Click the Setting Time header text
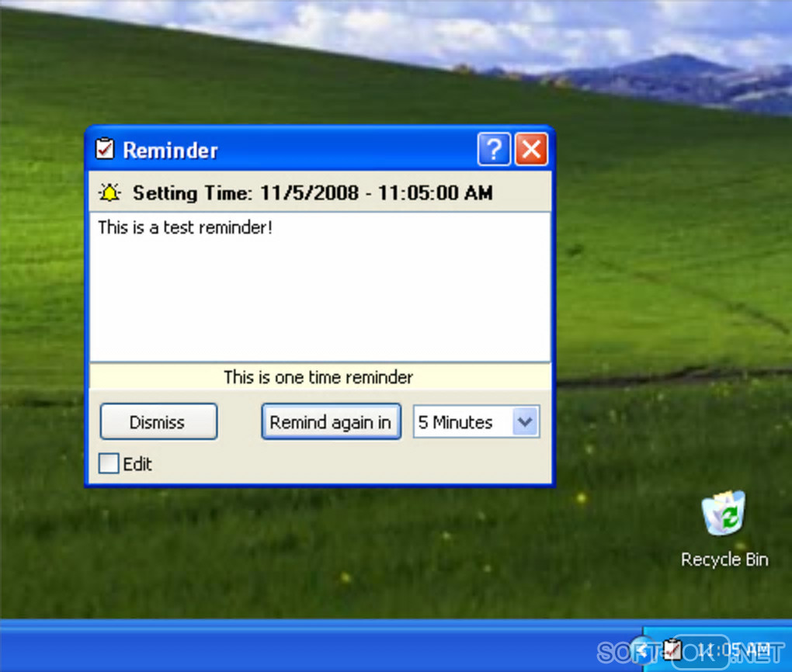 coord(313,193)
